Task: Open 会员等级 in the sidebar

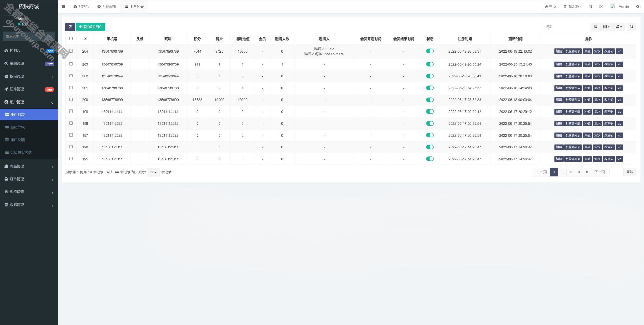Action: pyautogui.click(x=29, y=127)
